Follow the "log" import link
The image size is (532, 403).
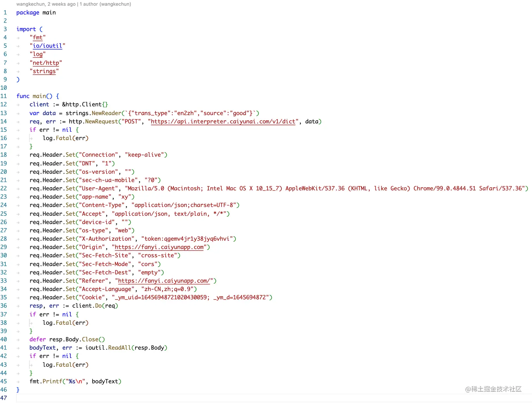(x=38, y=54)
